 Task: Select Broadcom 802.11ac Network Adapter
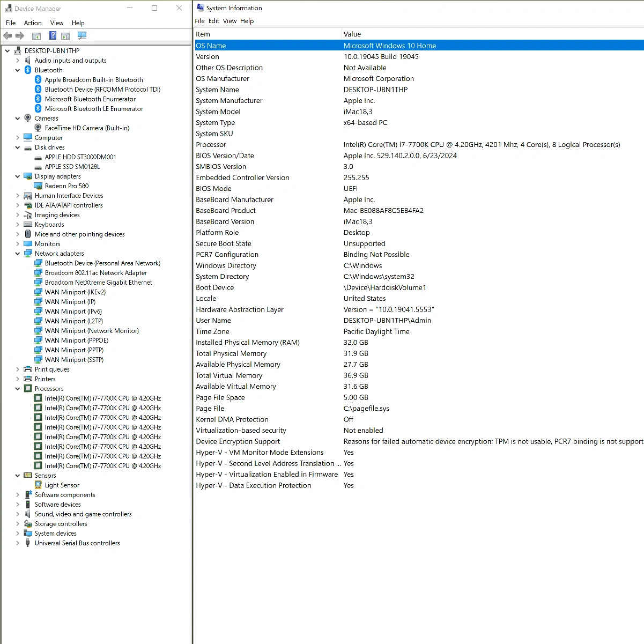[x=96, y=273]
